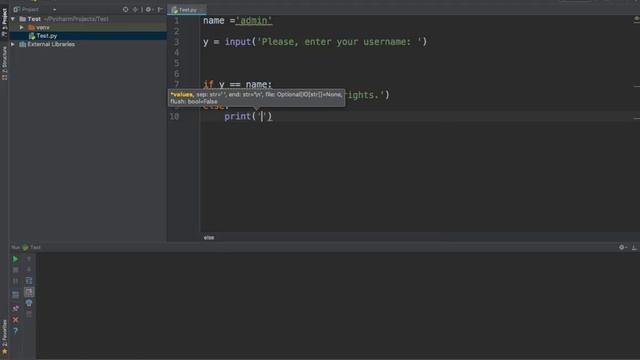
Task: Print console output icon
Action: tap(29, 303)
